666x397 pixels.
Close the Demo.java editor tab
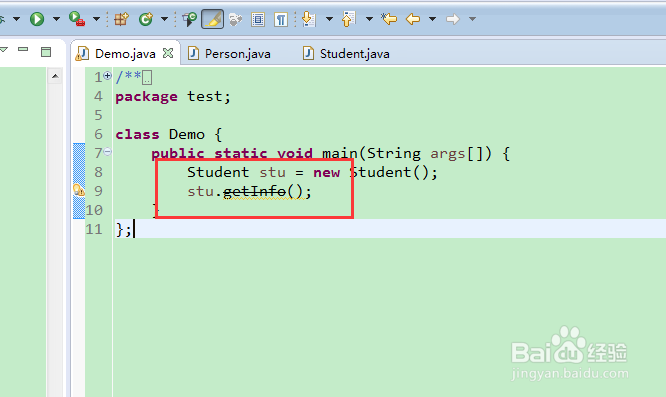pyautogui.click(x=168, y=53)
